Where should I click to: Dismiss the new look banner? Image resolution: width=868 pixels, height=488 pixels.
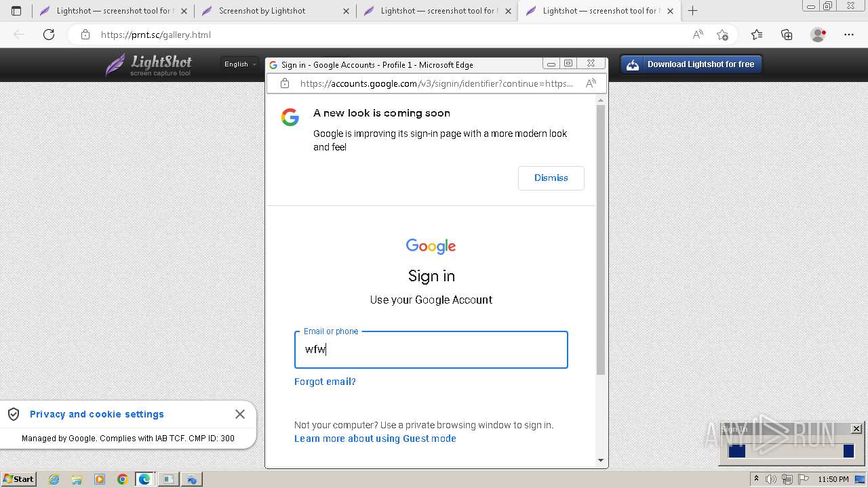[x=551, y=178]
